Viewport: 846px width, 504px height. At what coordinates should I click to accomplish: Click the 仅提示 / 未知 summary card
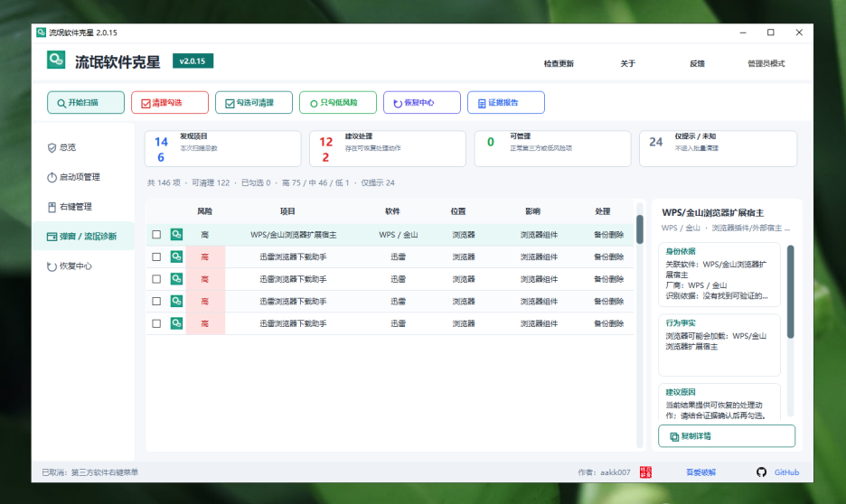[x=719, y=148]
